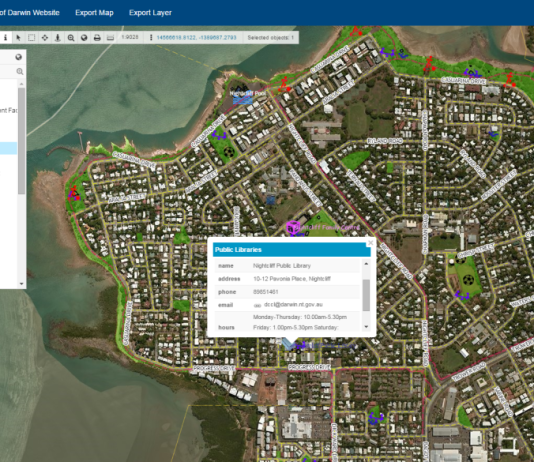534x462 pixels.
Task: Open the City of Darwin Website link
Action: tap(30, 13)
